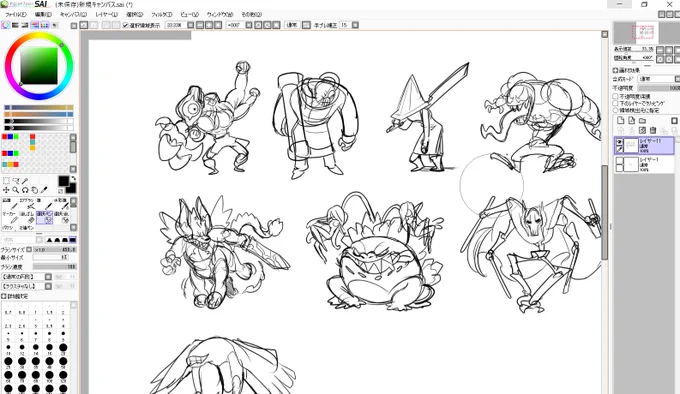This screenshot has width=680, height=394.
Task: Expand the advanced settings (詳細設定) section
Action: (3, 296)
